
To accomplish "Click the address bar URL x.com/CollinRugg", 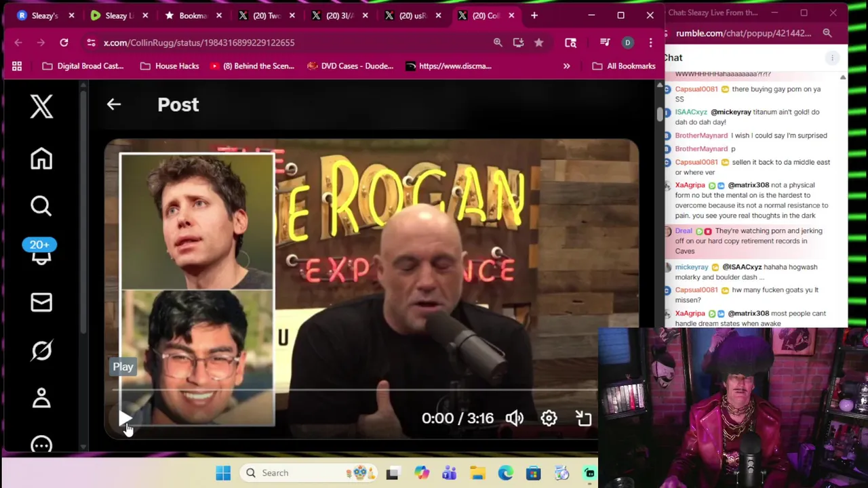I will pyautogui.click(x=199, y=43).
